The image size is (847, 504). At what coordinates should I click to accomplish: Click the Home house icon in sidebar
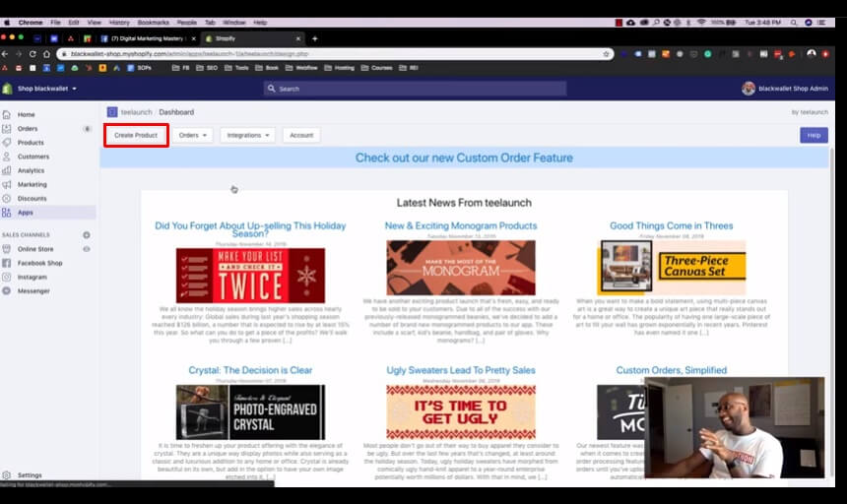click(x=7, y=114)
